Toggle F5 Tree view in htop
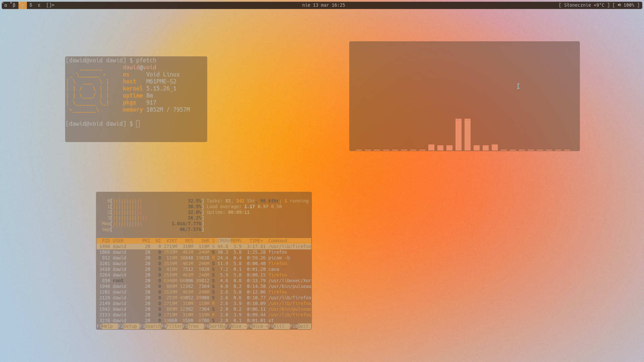Screen dimensions: 644x362 tap(193, 326)
